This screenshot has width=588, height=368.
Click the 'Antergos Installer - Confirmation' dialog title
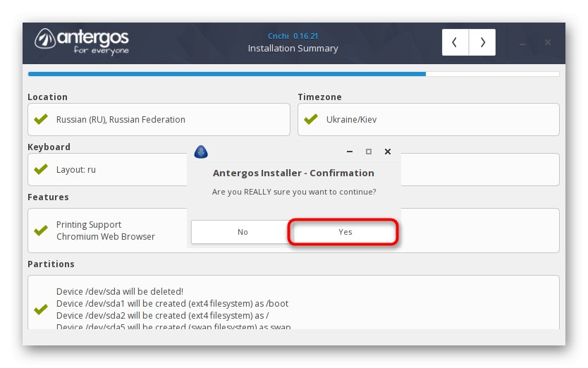293,173
